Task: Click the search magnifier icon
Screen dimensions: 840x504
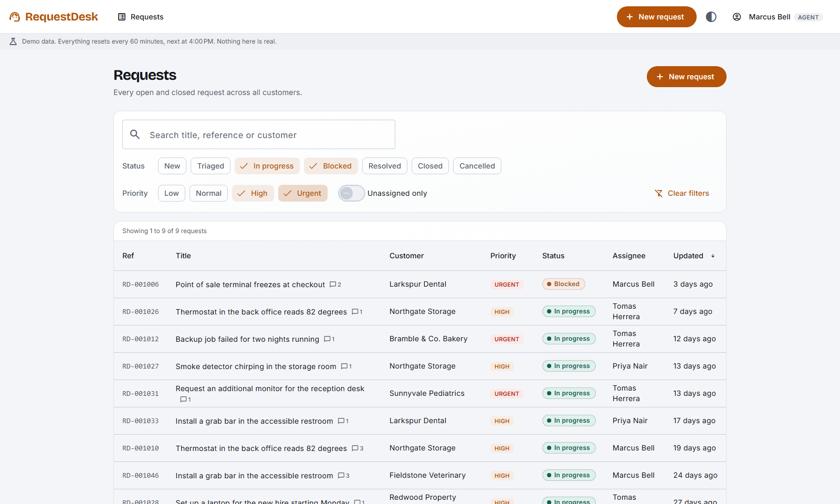Action: coord(135,134)
